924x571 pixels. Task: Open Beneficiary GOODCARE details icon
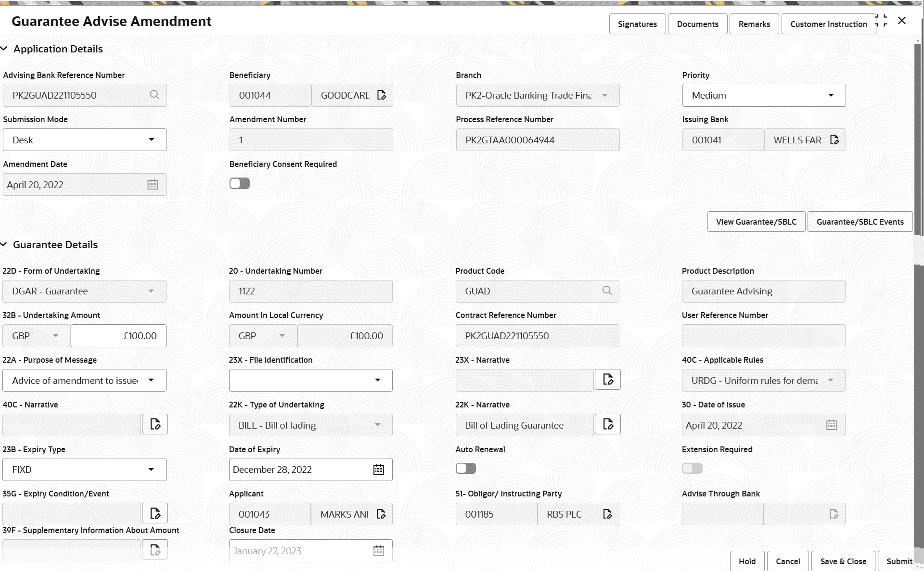(x=382, y=95)
